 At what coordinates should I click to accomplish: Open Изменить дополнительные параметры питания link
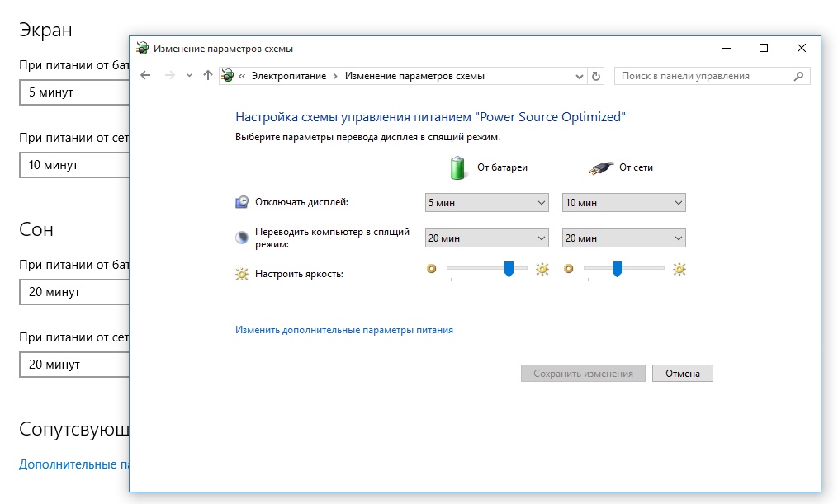(344, 330)
